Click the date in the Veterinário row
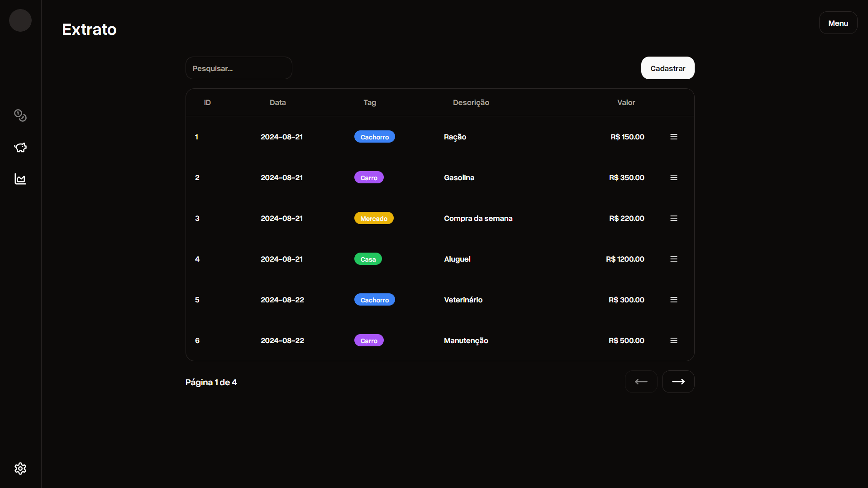This screenshot has height=488, width=868. (x=282, y=300)
